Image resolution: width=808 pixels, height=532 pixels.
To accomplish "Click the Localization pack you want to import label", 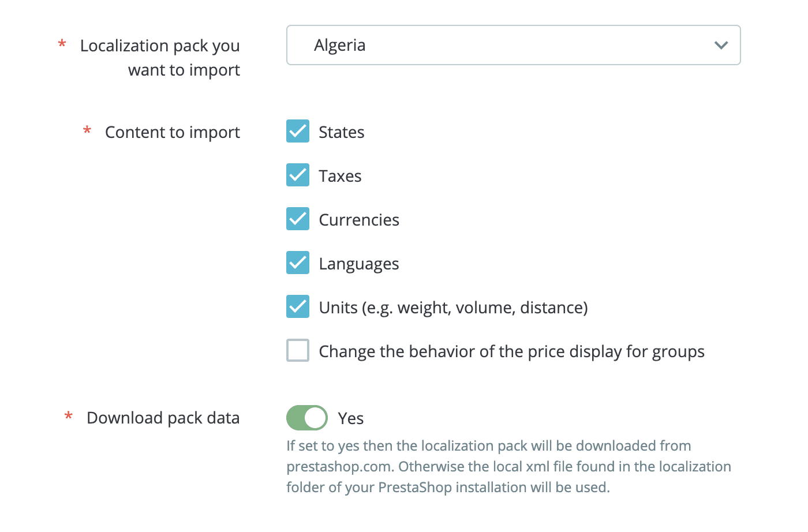I will (x=160, y=57).
